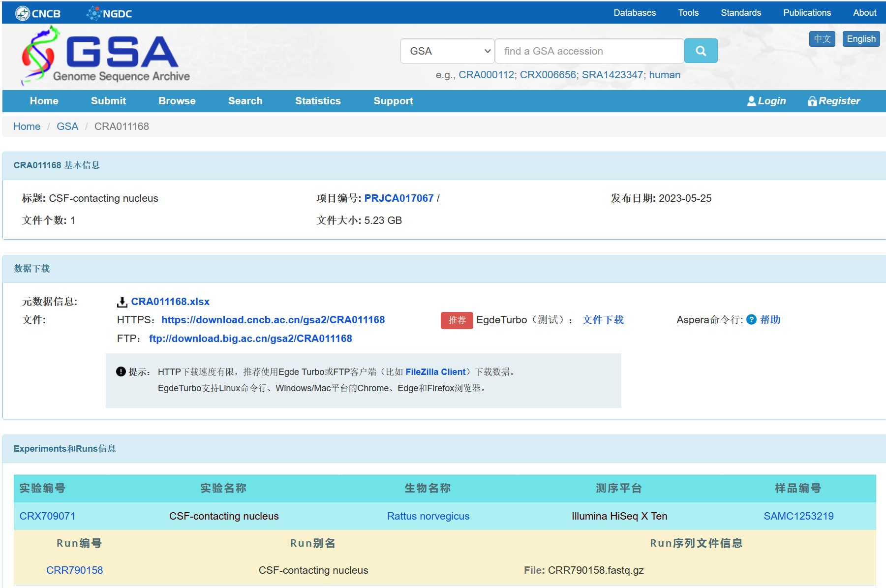Open experiment CRX709071 link
The image size is (886, 588).
pyautogui.click(x=47, y=516)
